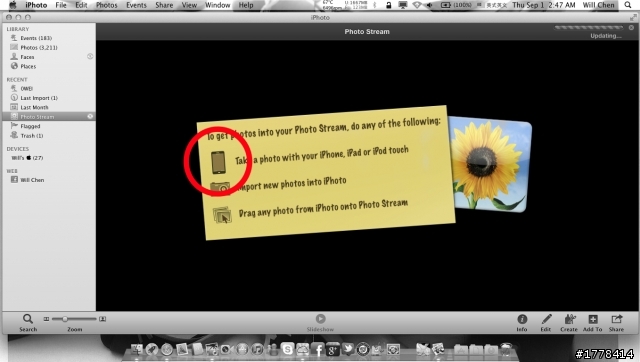This screenshot has width=640, height=362.
Task: Click the Photo Stream sidebar status badge
Action: coord(90,117)
